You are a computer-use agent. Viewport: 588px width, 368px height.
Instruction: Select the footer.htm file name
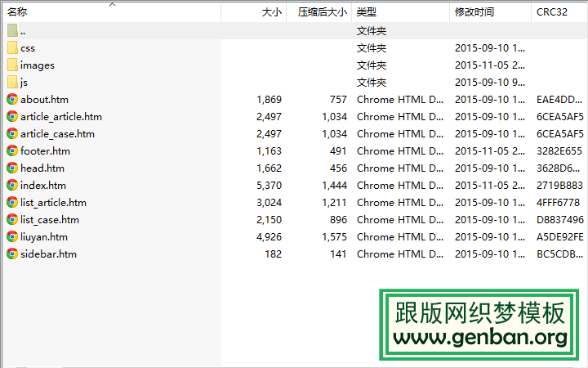45,150
